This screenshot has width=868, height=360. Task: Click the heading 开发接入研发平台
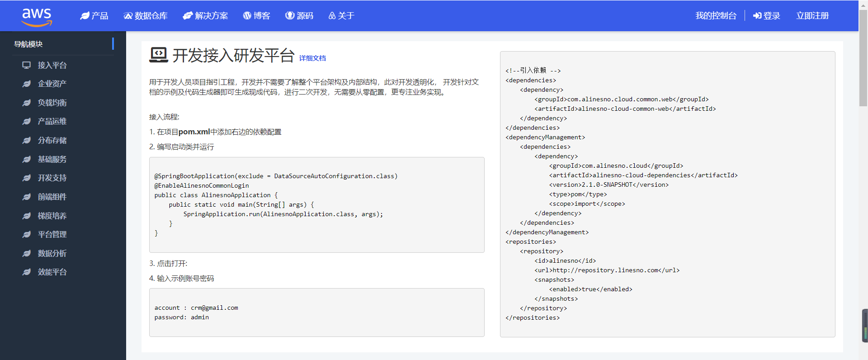pyautogui.click(x=233, y=55)
